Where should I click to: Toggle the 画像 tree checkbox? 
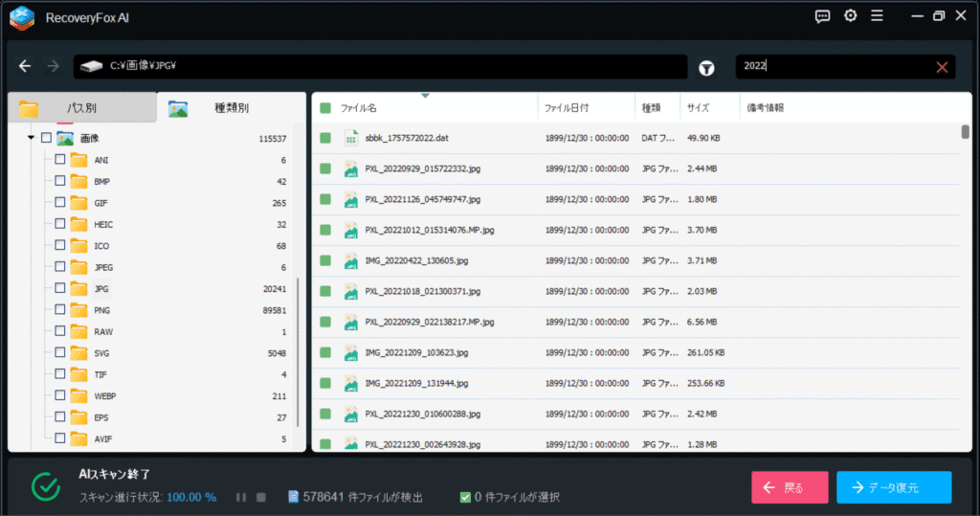pos(46,138)
